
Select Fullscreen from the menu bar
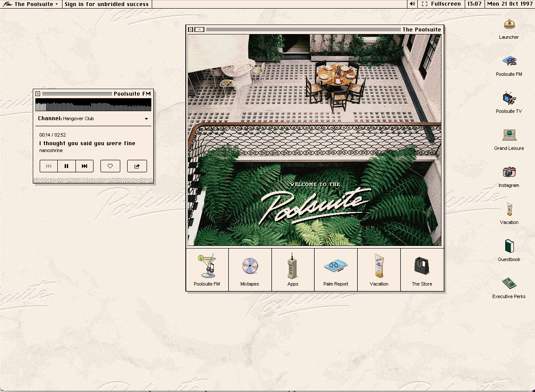point(441,4)
